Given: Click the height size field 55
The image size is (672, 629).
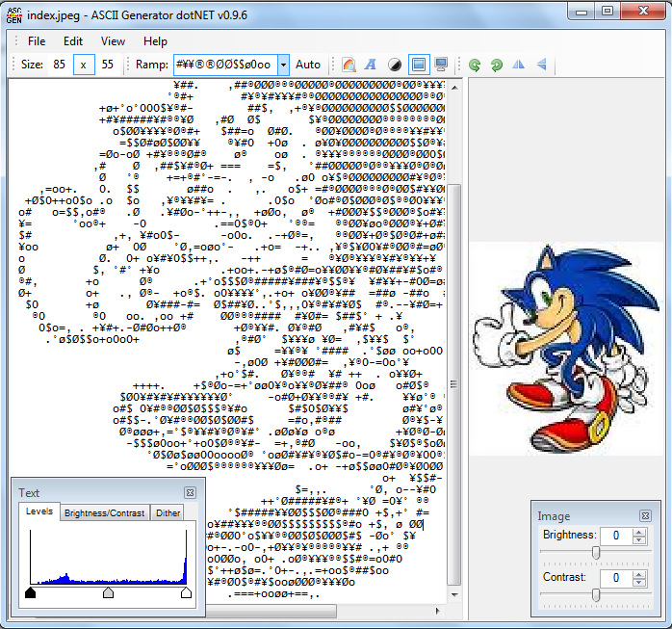Looking at the screenshot, I should (108, 65).
